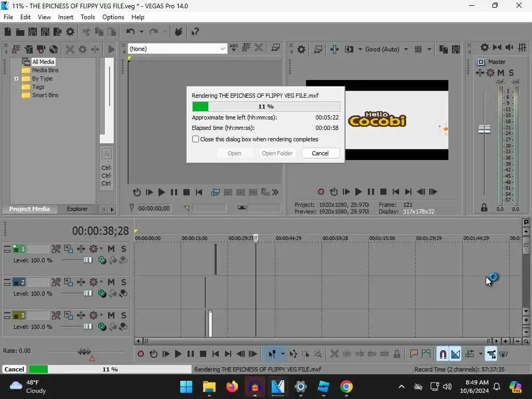Viewport: 532px width, 399px height.
Task: Toggle Master bus Mute button
Action: 500,73
